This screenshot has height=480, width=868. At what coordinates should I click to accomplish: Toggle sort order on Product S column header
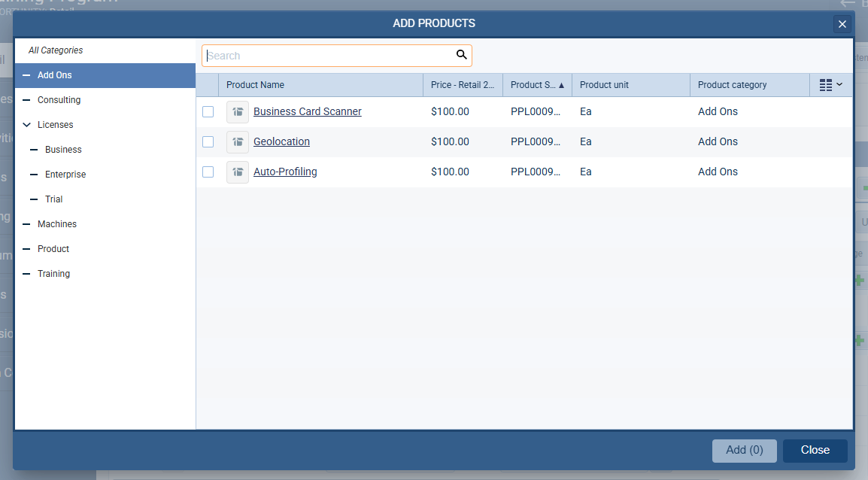pos(536,84)
